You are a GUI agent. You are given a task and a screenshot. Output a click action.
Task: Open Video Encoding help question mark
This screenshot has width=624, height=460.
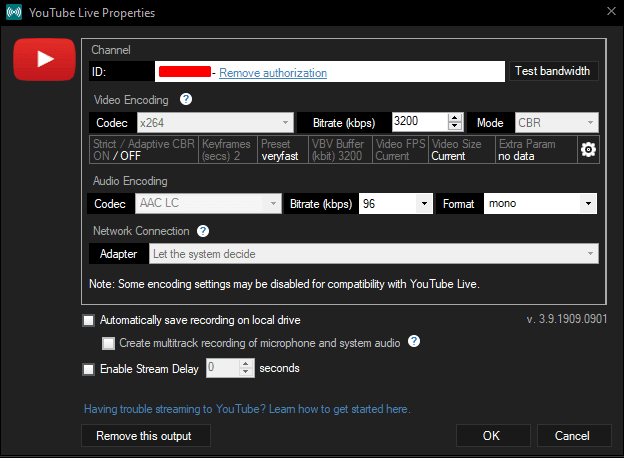tap(186, 99)
